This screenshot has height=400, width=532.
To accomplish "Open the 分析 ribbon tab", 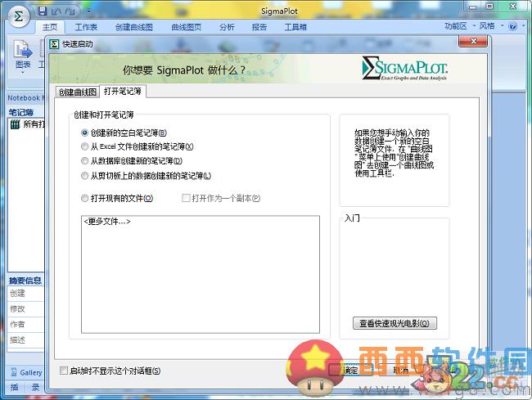I will click(x=227, y=27).
